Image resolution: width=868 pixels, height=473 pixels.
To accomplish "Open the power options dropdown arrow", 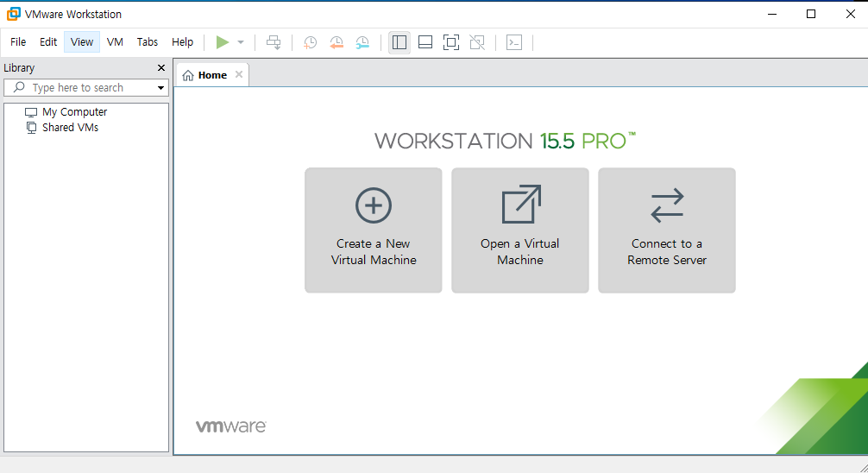I will 240,42.
